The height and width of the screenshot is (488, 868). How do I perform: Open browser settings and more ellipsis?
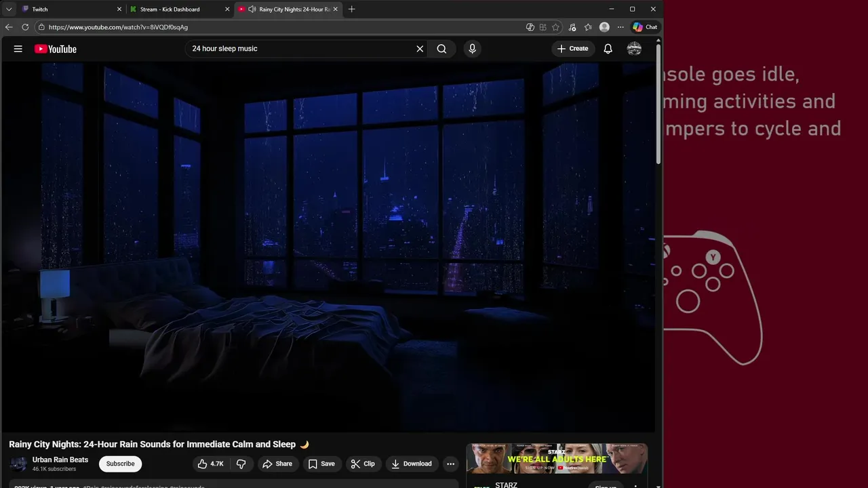tap(620, 27)
